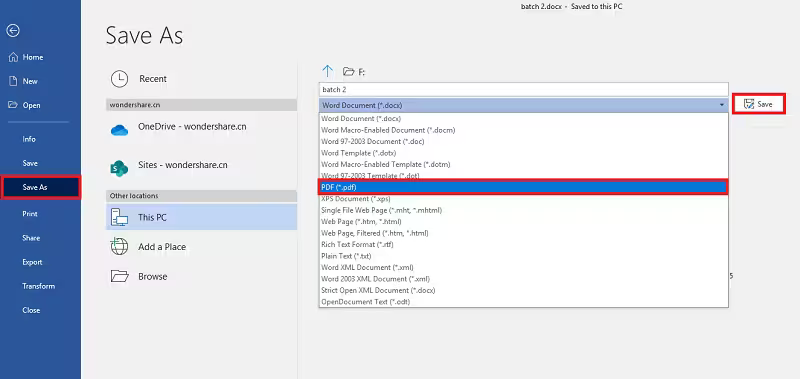Screen dimensions: 800x379
Task: Click the New label in sidebar
Action: 30,81
